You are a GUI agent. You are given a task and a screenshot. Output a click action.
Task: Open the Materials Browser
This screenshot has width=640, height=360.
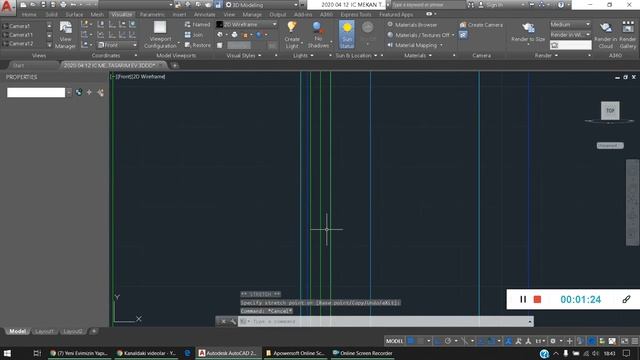[x=412, y=24]
